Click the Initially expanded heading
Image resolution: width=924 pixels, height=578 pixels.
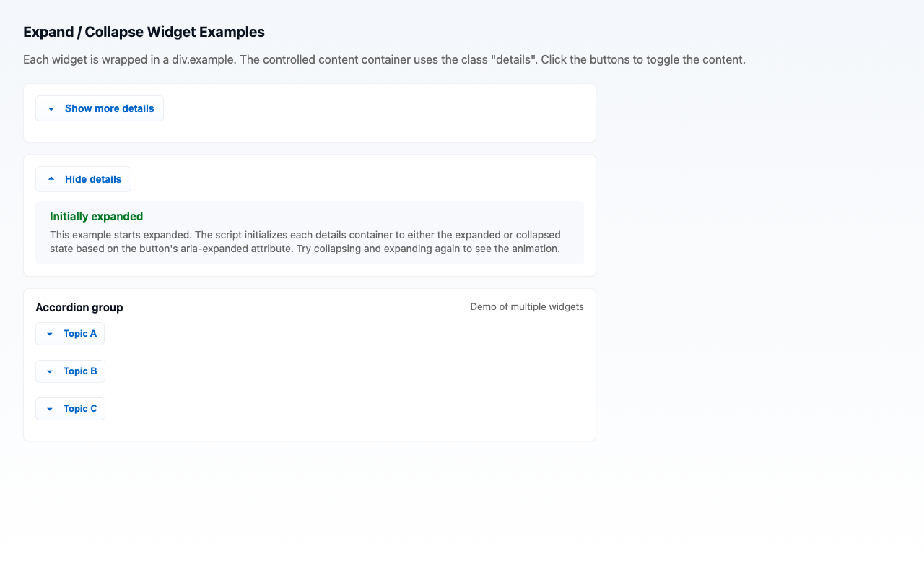pyautogui.click(x=96, y=216)
